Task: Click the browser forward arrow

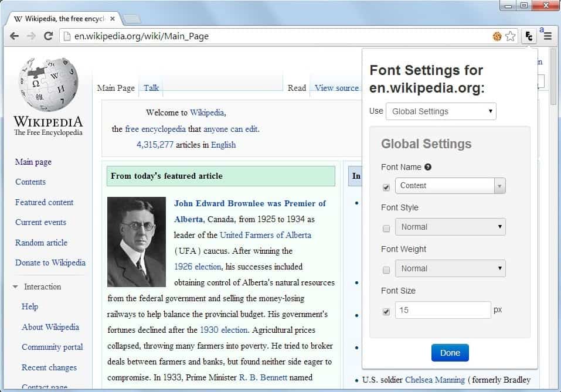Action: [x=31, y=36]
